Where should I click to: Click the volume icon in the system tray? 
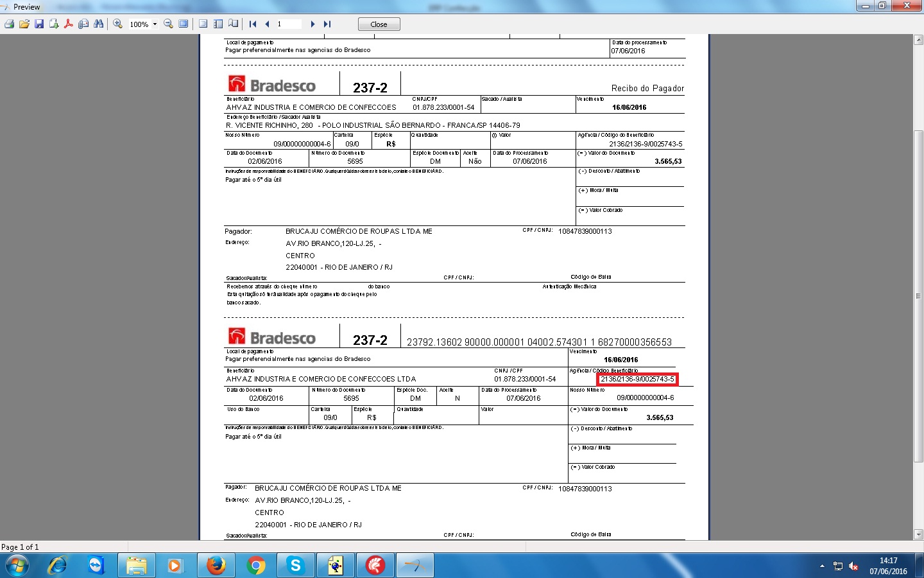pyautogui.click(x=853, y=566)
